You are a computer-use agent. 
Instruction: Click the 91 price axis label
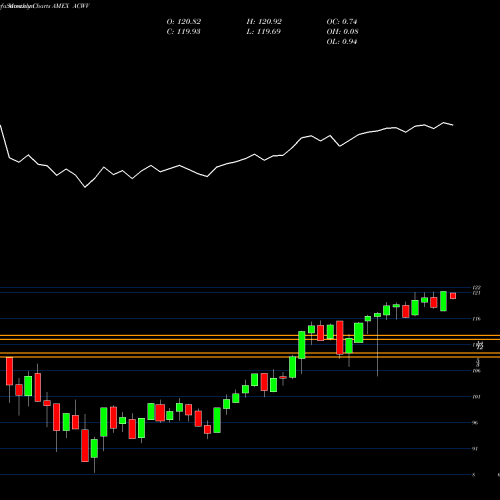tap(475, 449)
